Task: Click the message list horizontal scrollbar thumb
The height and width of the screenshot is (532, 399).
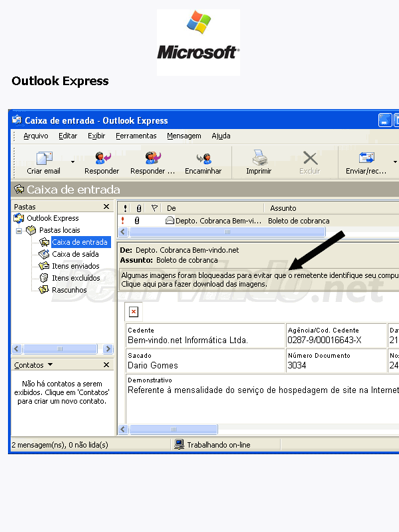Action: [227, 232]
